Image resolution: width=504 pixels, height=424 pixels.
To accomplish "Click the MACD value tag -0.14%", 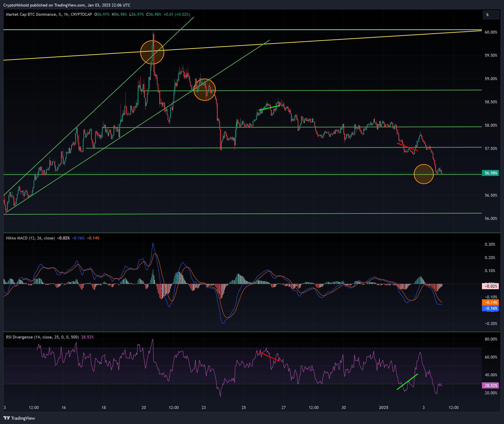I will click(490, 302).
